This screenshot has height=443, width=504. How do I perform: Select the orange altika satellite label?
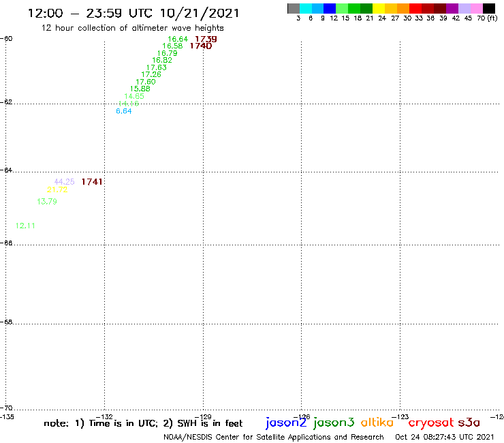click(x=377, y=423)
